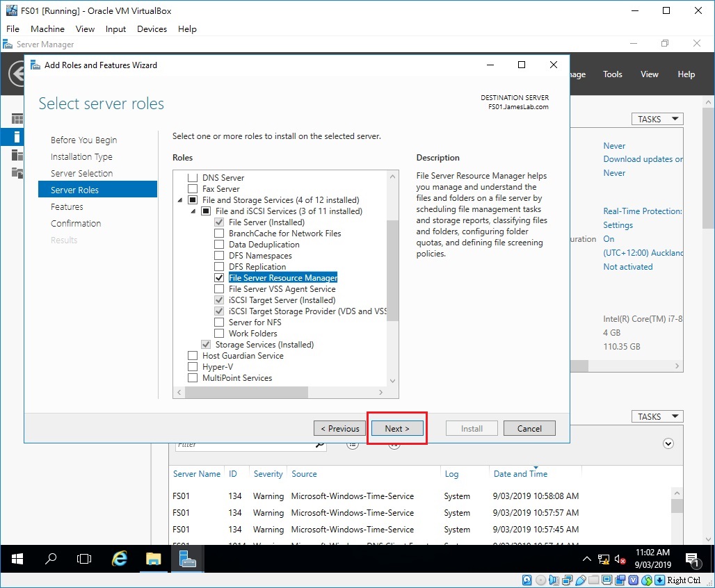Check the DNS Server role checkbox
Image resolution: width=715 pixels, height=588 pixels.
click(193, 177)
